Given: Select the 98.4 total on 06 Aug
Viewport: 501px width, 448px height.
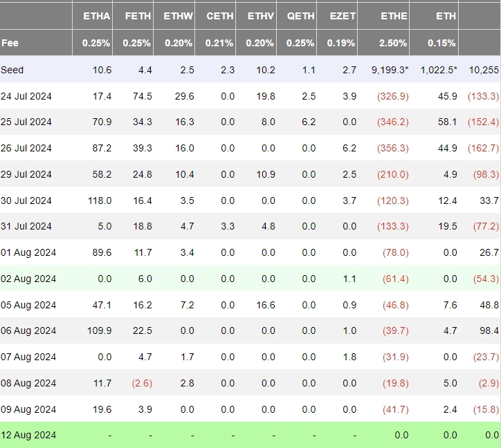Looking at the screenshot, I should coord(489,331).
